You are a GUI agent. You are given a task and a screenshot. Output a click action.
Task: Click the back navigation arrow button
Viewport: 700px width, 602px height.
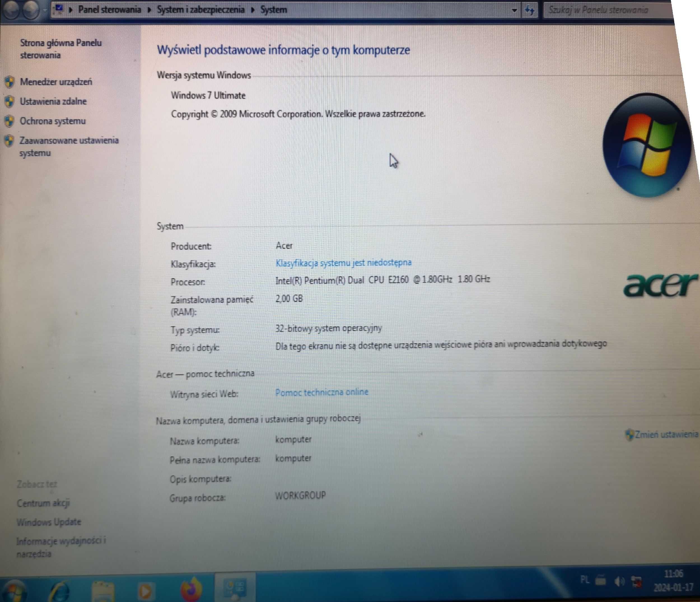coord(11,8)
